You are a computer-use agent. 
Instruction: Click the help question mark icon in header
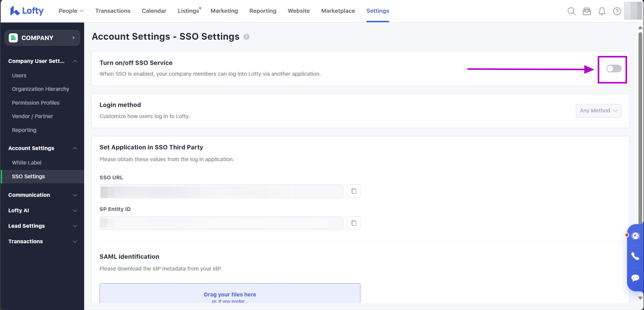point(617,11)
